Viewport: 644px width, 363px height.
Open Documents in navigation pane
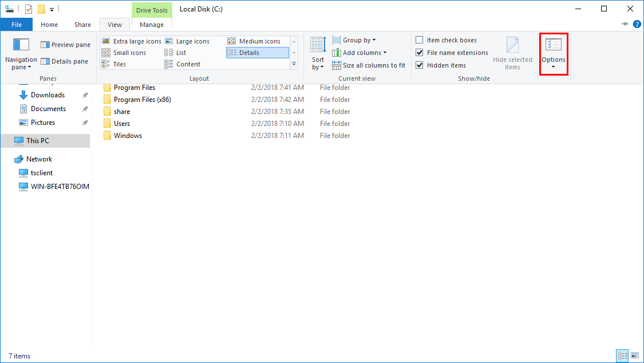[x=48, y=109]
